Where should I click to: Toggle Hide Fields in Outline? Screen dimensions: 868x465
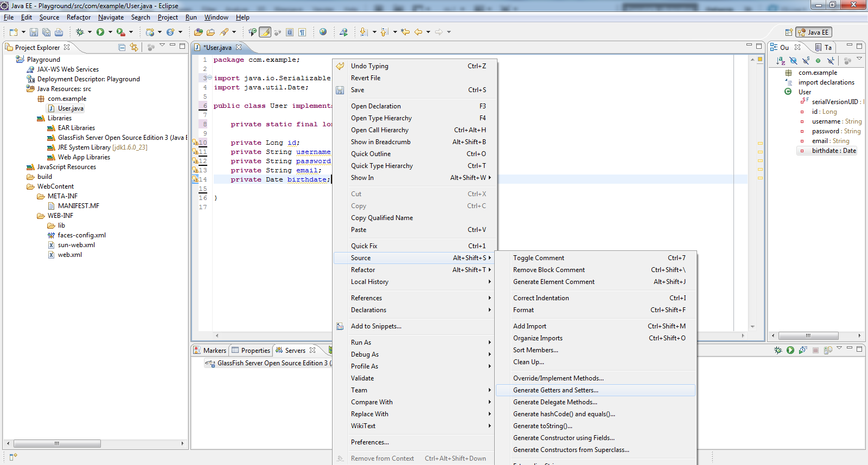793,61
